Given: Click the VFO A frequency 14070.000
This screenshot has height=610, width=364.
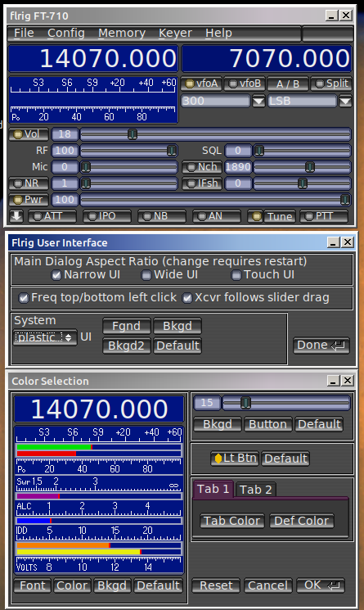Looking at the screenshot, I should tap(93, 59).
